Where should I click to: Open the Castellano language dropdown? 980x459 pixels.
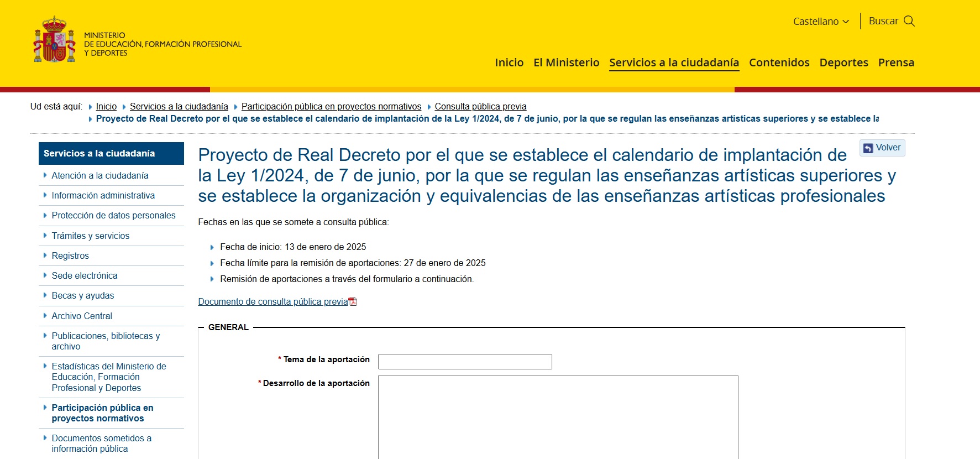(820, 22)
